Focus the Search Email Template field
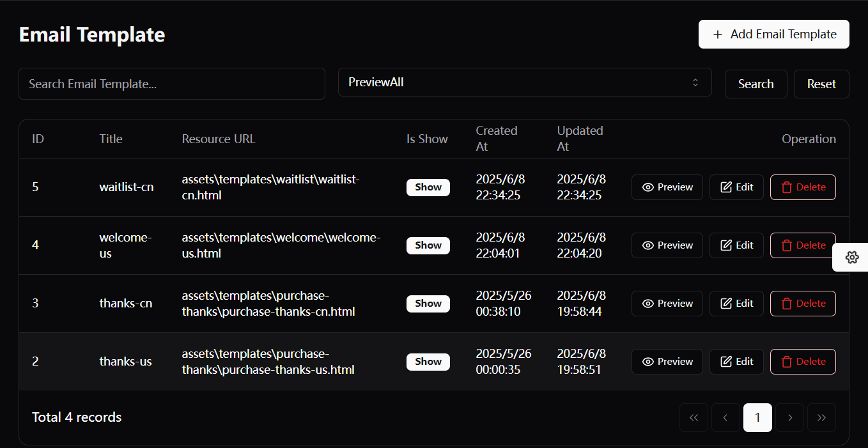Viewport: 868px width, 448px height. click(x=172, y=84)
